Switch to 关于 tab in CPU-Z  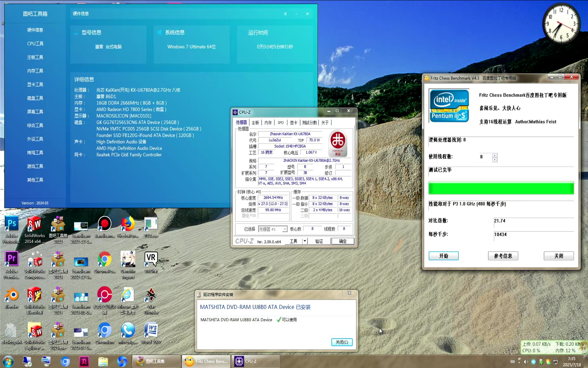tap(325, 122)
